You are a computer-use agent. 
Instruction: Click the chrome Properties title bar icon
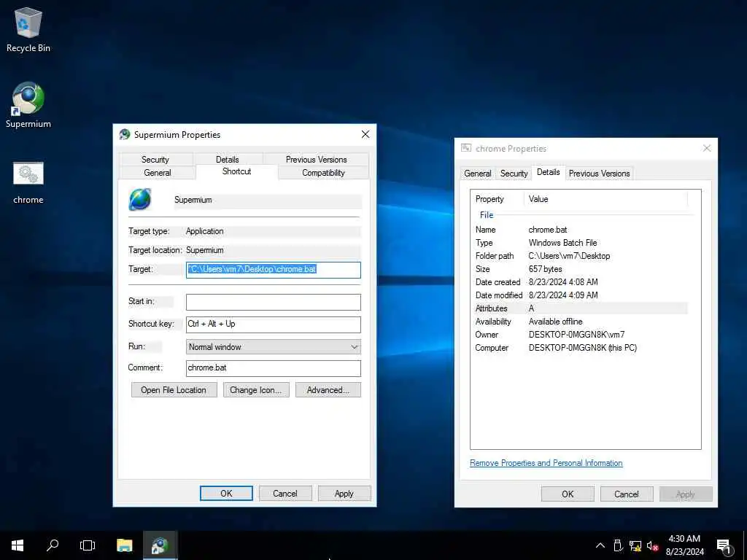click(x=466, y=148)
